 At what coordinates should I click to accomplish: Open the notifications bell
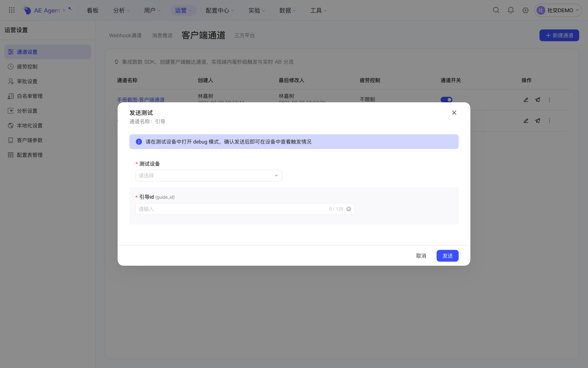(x=511, y=10)
